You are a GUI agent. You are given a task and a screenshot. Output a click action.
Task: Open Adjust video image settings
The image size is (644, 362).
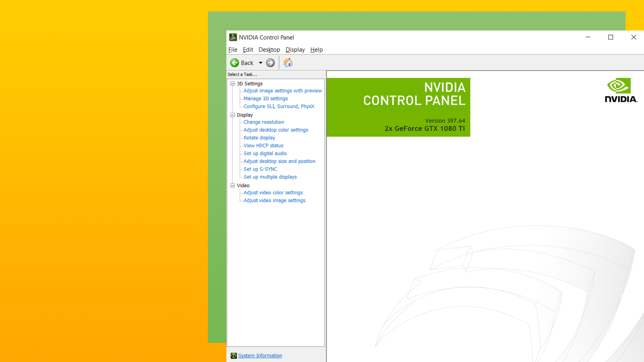274,200
